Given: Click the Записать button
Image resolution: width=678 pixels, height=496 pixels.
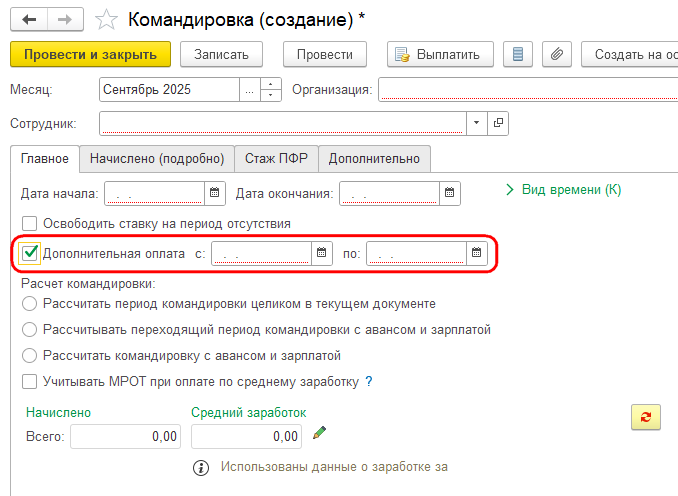Looking at the screenshot, I should click(x=221, y=54).
